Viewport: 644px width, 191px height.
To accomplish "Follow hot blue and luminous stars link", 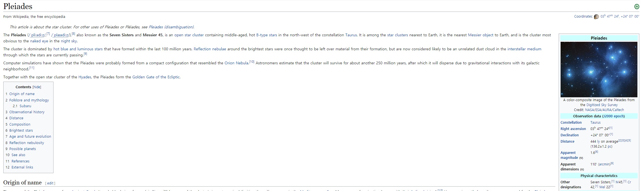I will [78, 49].
